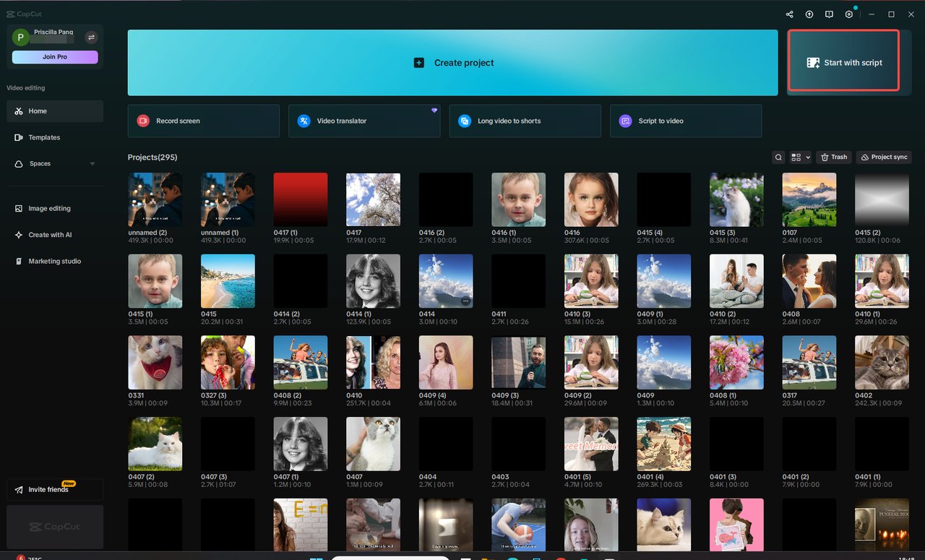Click the Script to video icon

pos(625,121)
